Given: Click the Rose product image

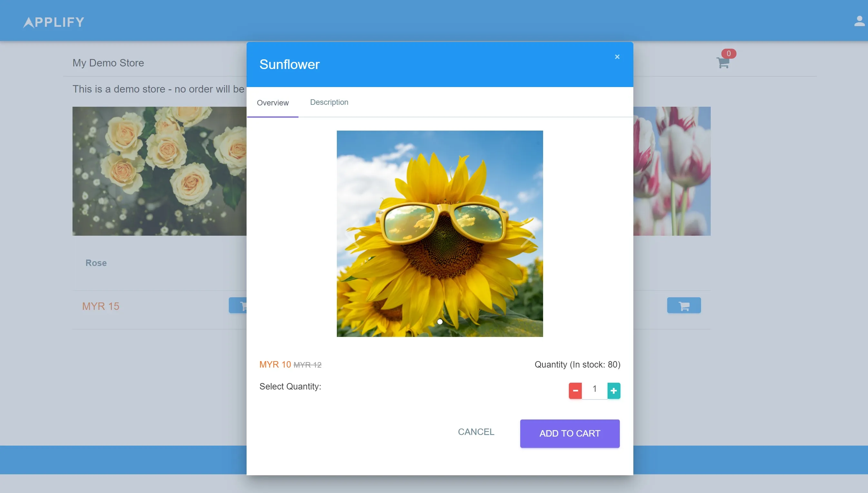Looking at the screenshot, I should pos(159,171).
